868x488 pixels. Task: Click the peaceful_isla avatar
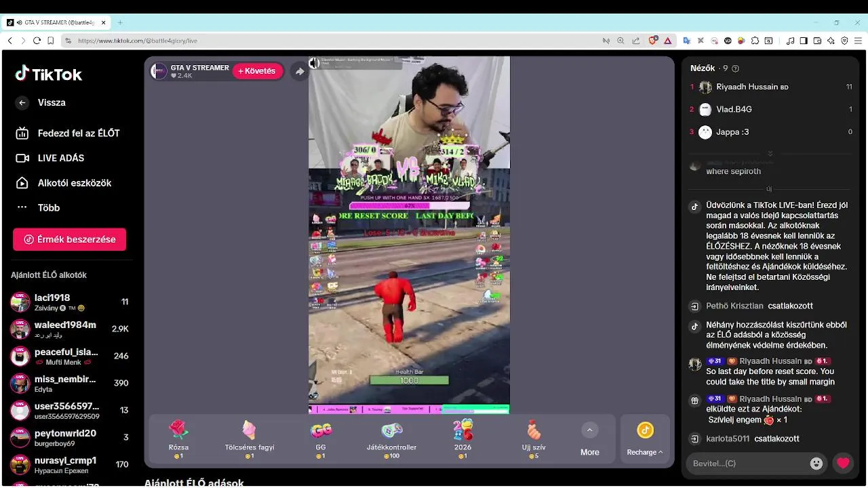point(20,357)
